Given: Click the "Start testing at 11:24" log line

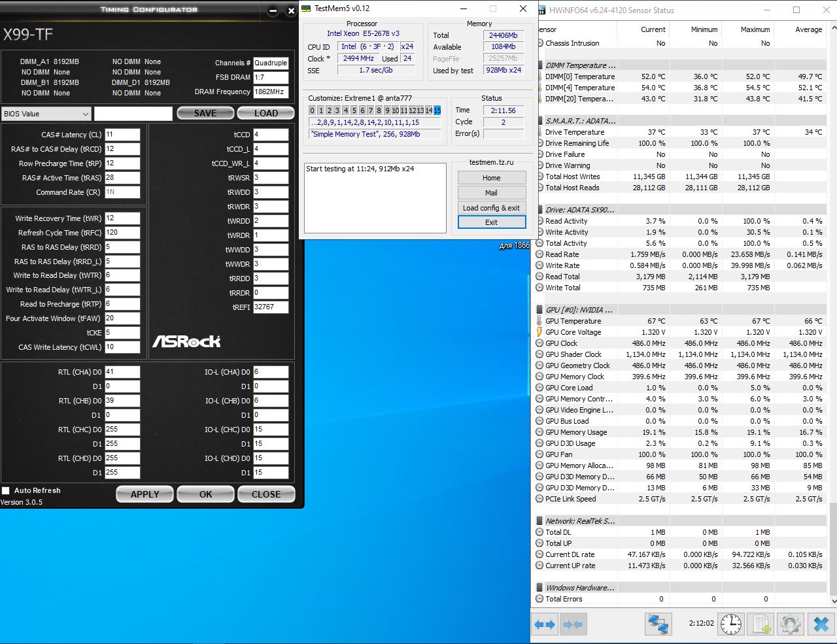Looking at the screenshot, I should click(360, 169).
